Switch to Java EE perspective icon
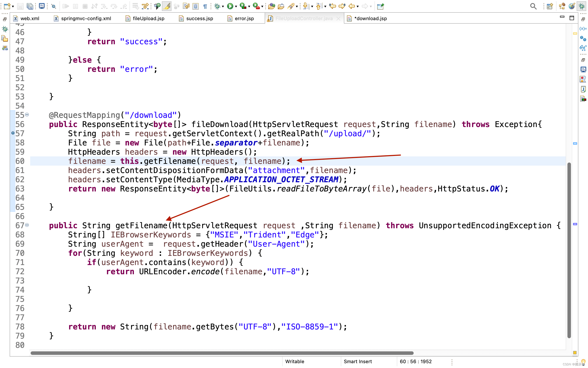This screenshot has height=368, width=588. (562, 6)
